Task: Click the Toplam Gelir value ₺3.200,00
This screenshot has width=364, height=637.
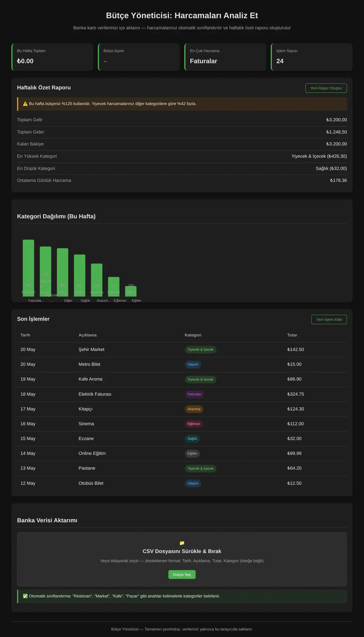Action: click(337, 120)
